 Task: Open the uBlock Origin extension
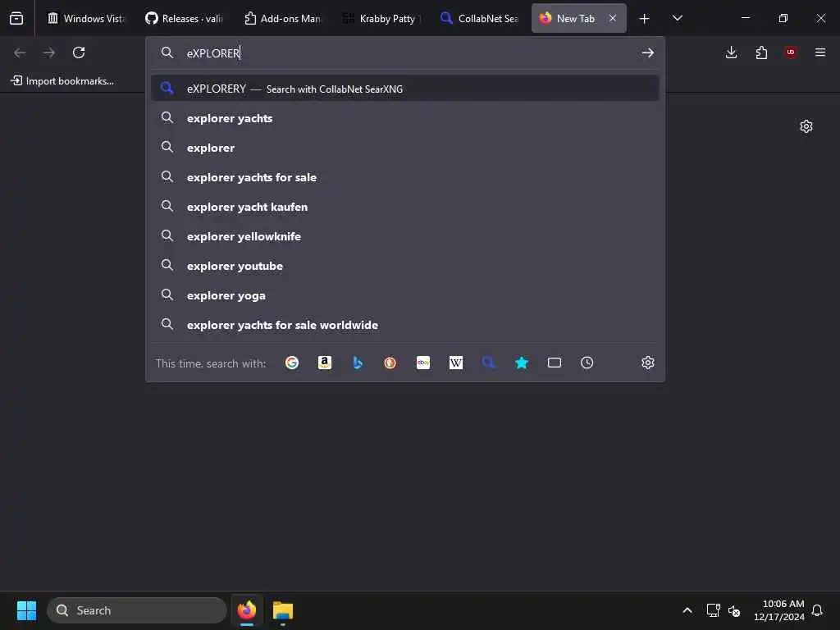pyautogui.click(x=791, y=52)
